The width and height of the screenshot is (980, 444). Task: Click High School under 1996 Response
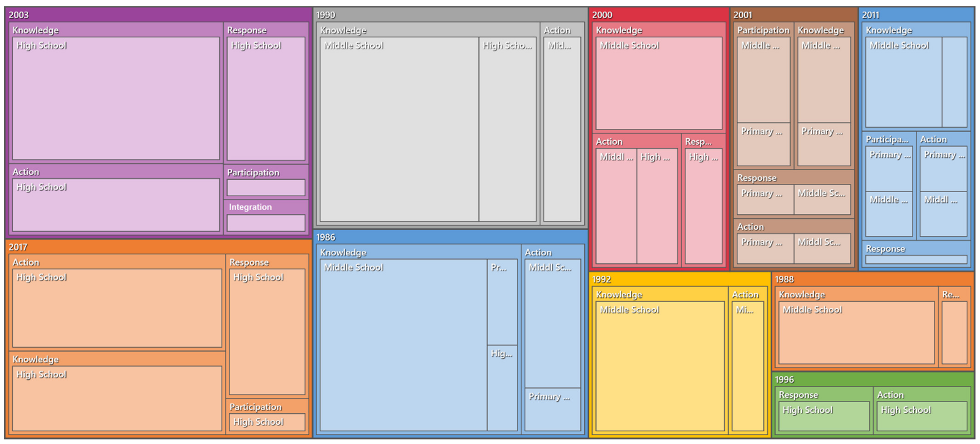point(824,416)
